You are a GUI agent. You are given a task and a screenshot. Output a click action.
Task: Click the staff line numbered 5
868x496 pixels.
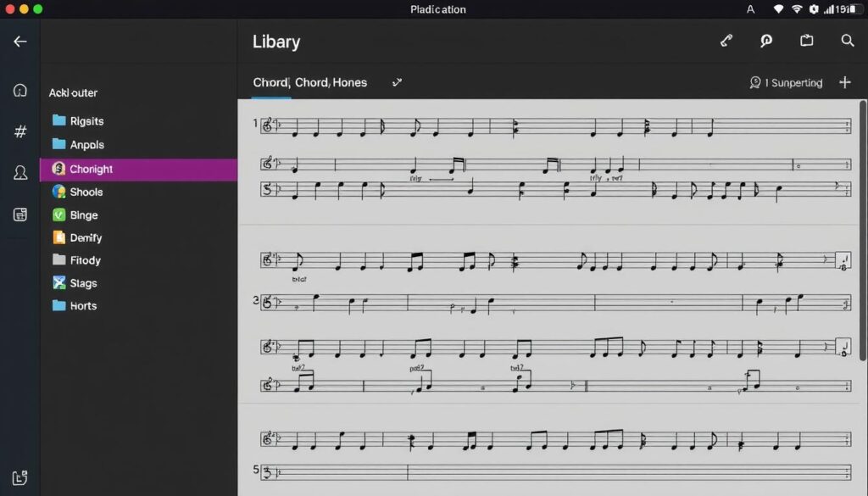click(556, 472)
